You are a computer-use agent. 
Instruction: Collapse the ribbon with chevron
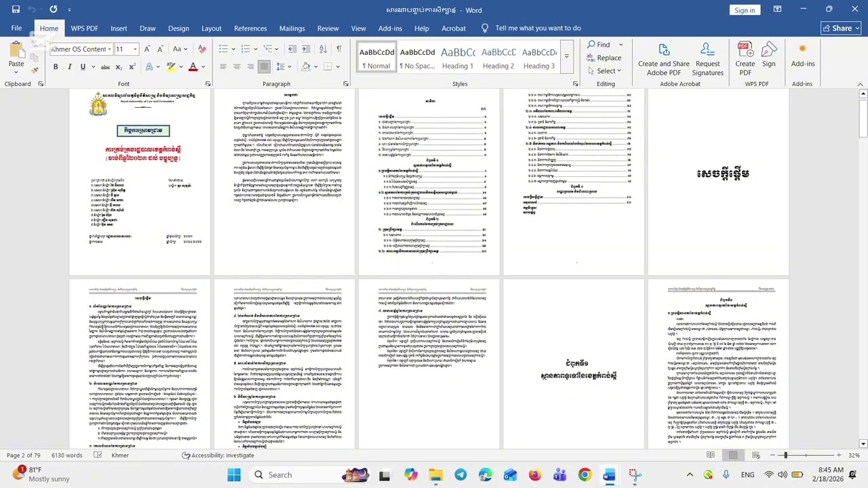coord(861,84)
